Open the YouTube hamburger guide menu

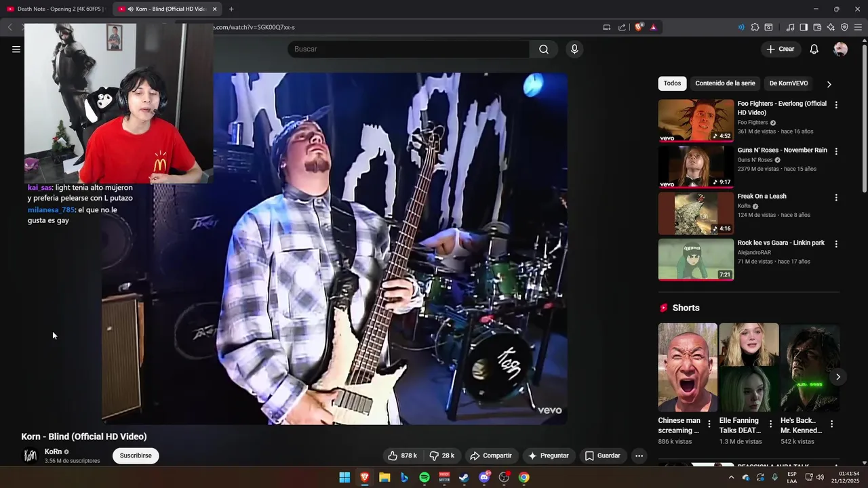coord(16,49)
